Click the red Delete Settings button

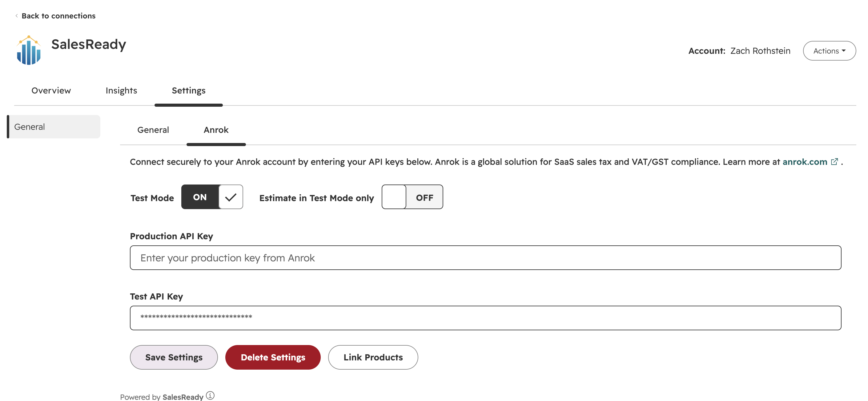273,357
